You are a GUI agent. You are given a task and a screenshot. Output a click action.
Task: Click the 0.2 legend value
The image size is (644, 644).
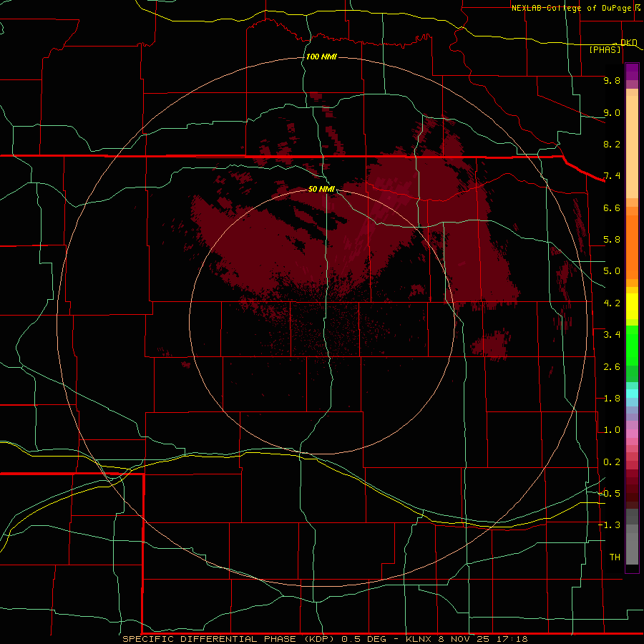(612, 462)
